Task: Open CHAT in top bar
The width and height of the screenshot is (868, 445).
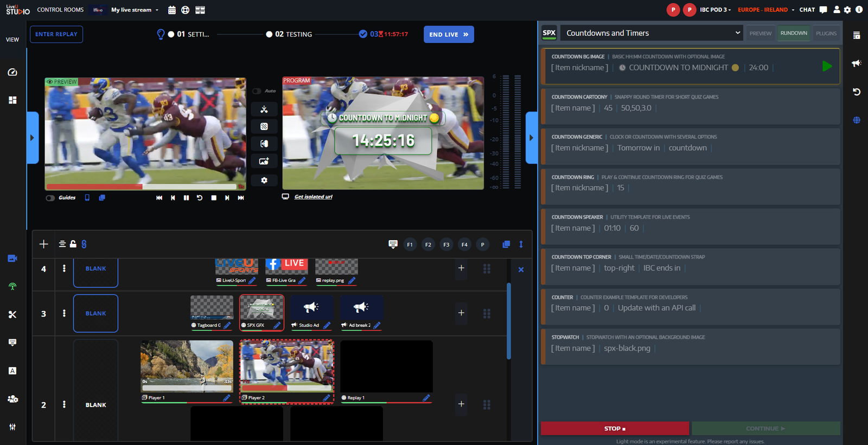Action: tap(813, 10)
